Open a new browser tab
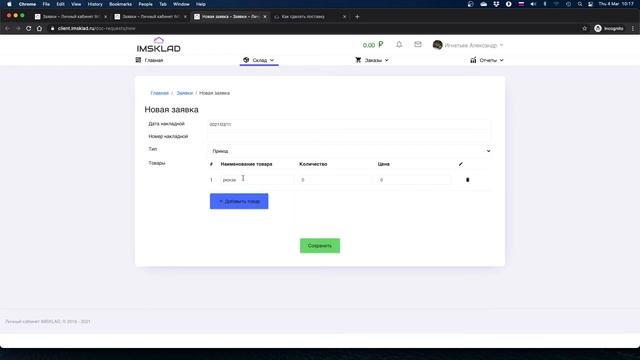The image size is (640, 360). (x=357, y=17)
